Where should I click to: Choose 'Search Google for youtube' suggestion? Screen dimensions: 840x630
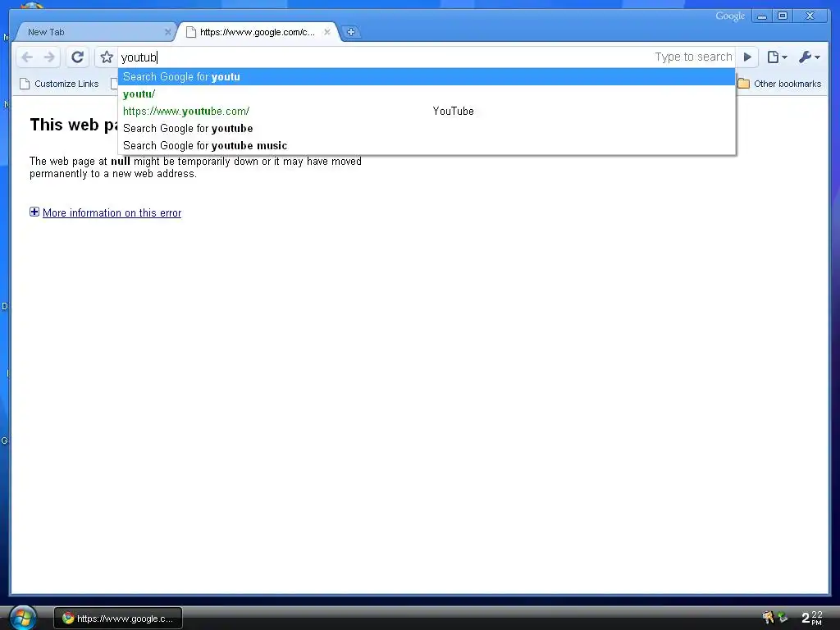[x=427, y=128]
